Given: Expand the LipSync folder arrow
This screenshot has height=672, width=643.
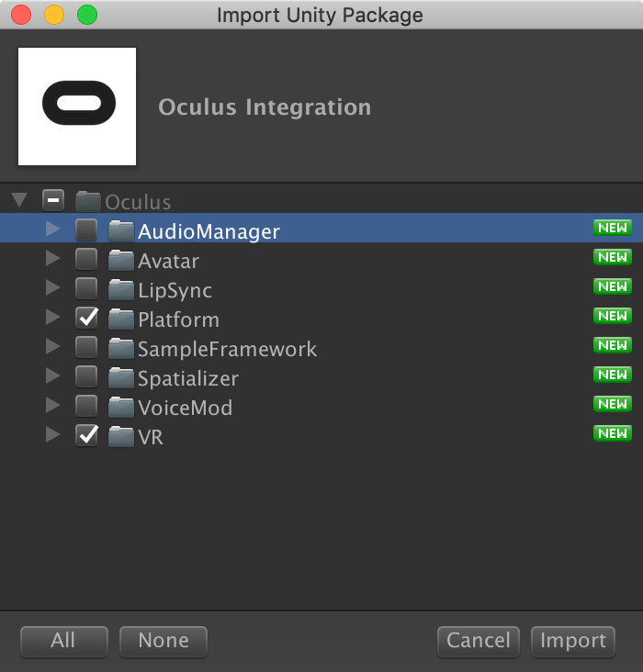Looking at the screenshot, I should [52, 287].
